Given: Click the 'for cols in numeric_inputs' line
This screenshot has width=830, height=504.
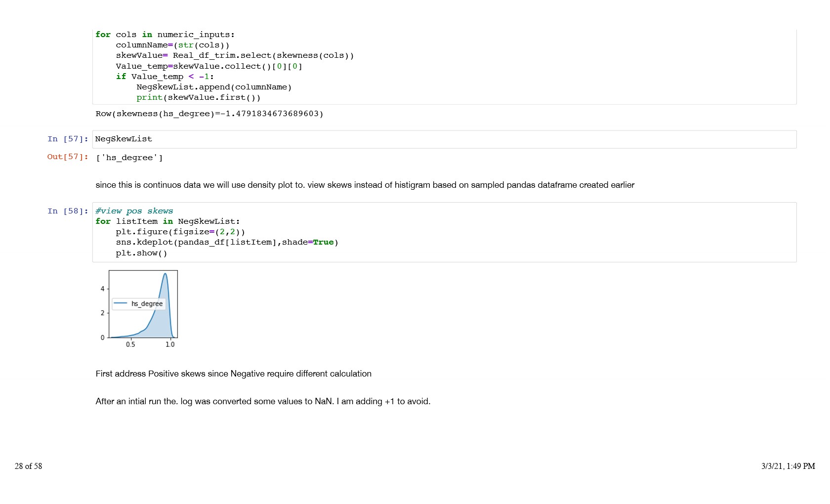Looking at the screenshot, I should click(165, 35).
